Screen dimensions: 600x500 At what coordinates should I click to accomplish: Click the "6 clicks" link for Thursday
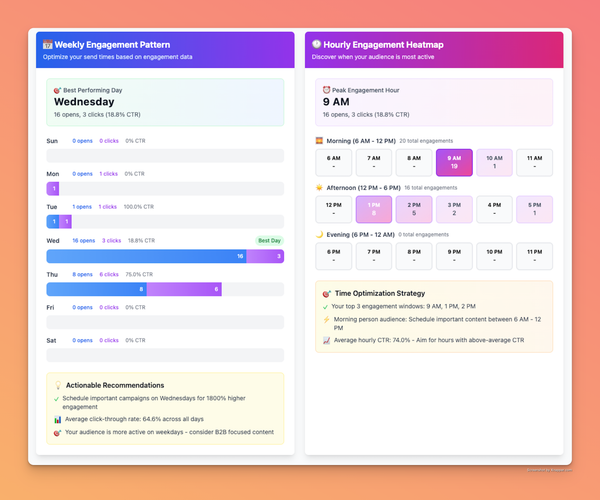[109, 274]
